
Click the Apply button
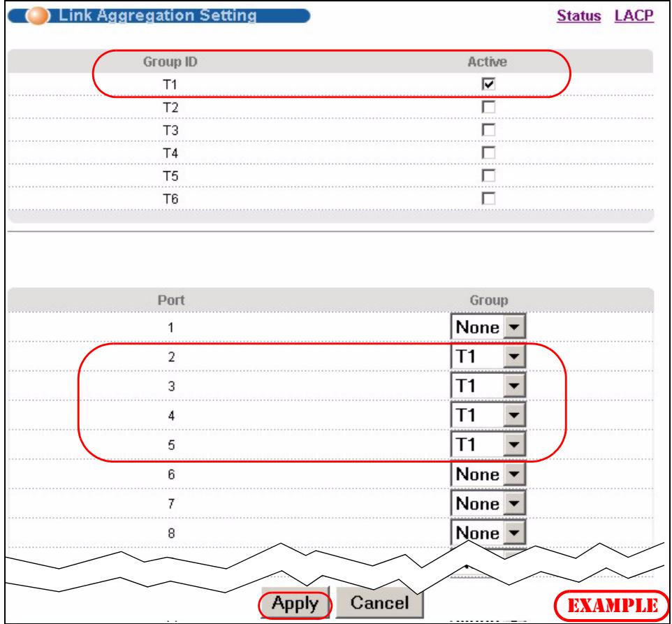(295, 604)
